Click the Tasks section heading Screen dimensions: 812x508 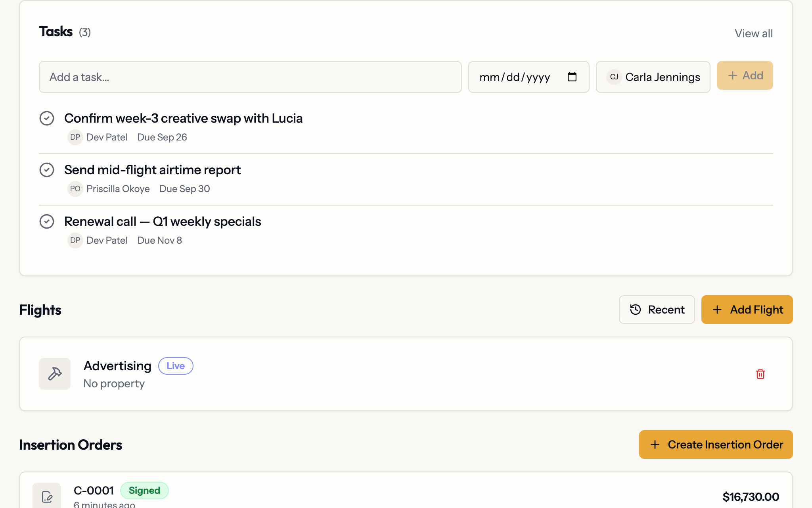tap(56, 31)
